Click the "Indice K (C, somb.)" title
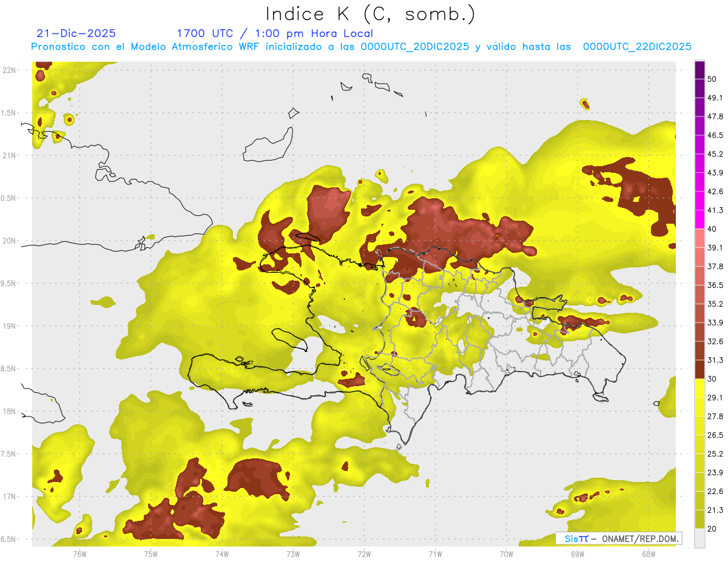 [x=371, y=14]
